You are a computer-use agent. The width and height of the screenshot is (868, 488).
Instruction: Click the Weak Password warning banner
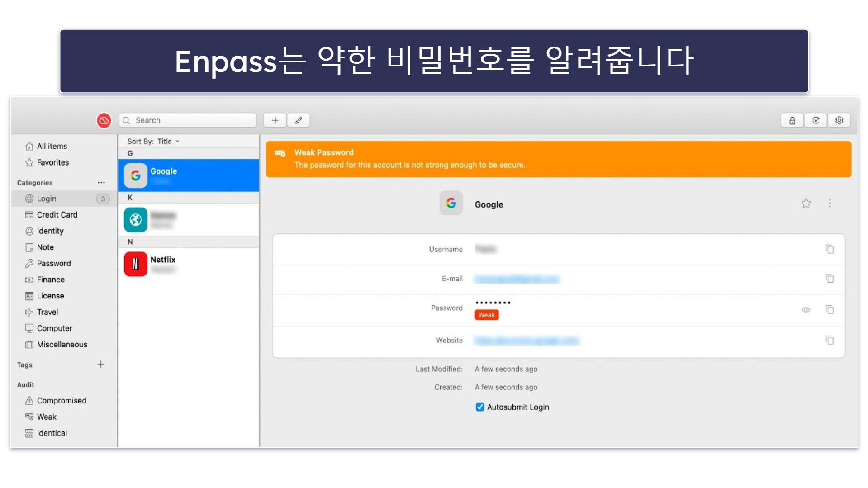559,159
